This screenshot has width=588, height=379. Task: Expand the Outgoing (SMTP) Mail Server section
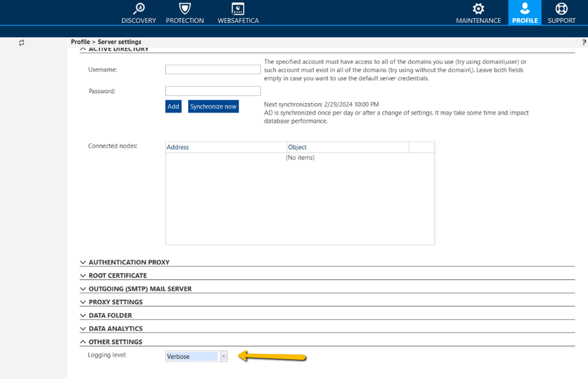click(83, 288)
